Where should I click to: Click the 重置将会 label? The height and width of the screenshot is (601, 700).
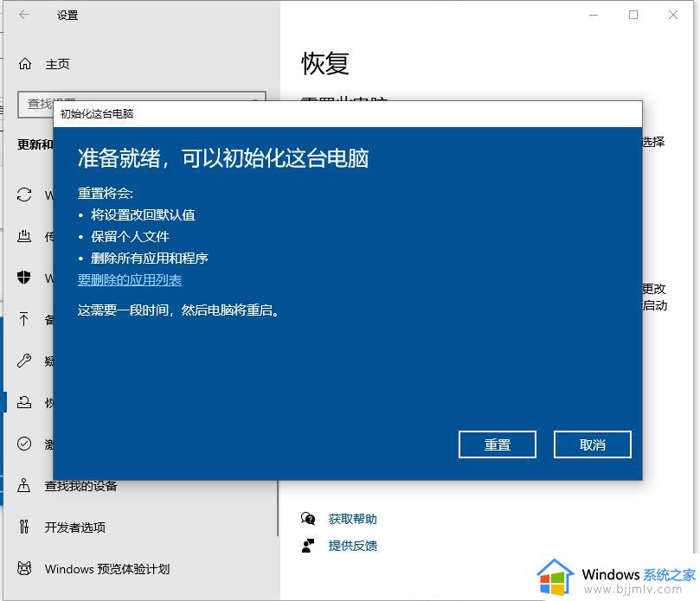tap(106, 193)
